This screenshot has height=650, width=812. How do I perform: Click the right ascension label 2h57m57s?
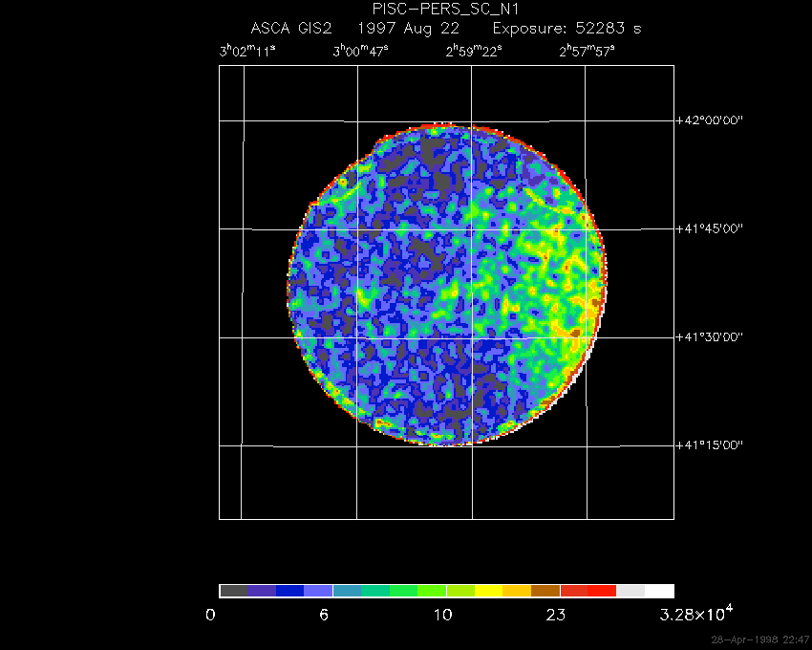tap(587, 51)
